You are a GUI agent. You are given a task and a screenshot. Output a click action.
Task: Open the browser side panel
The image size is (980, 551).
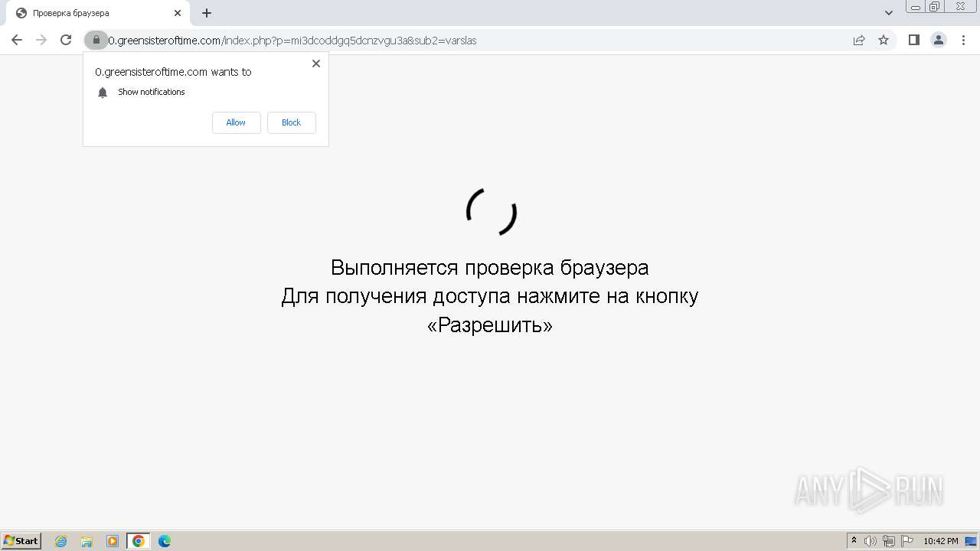[913, 40]
